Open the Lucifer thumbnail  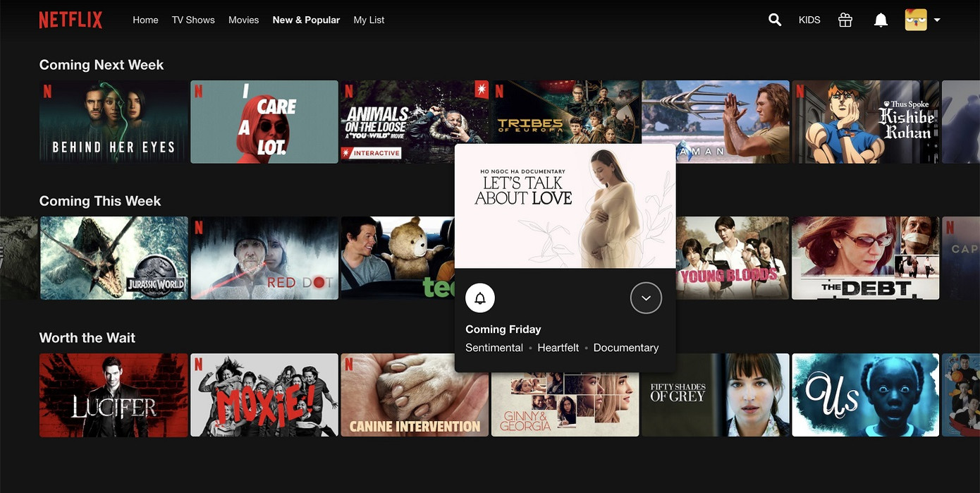(x=114, y=395)
